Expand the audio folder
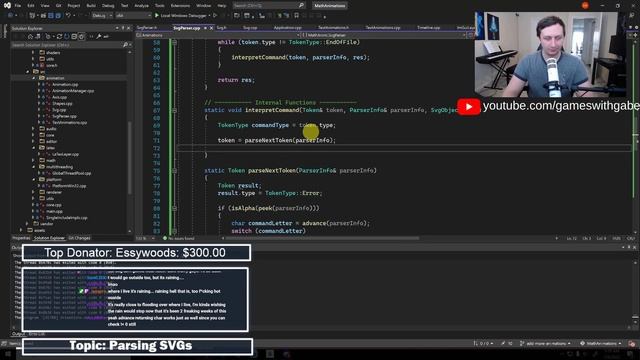The width and height of the screenshot is (640, 360). coord(33,129)
